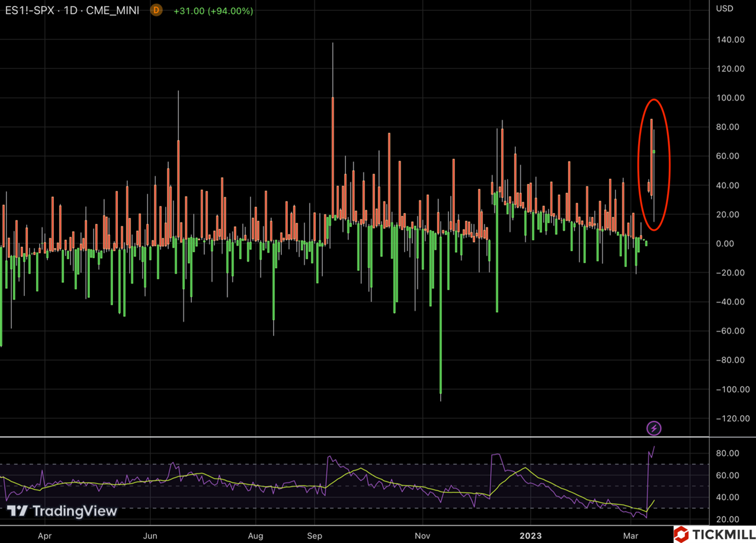Click the Aug label on time axis
Viewport: 756px width, 543px height.
(x=255, y=536)
